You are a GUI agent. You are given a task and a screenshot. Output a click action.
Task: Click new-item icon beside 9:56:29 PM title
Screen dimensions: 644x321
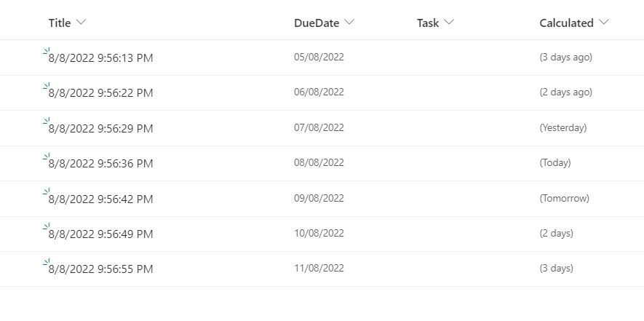47,122
